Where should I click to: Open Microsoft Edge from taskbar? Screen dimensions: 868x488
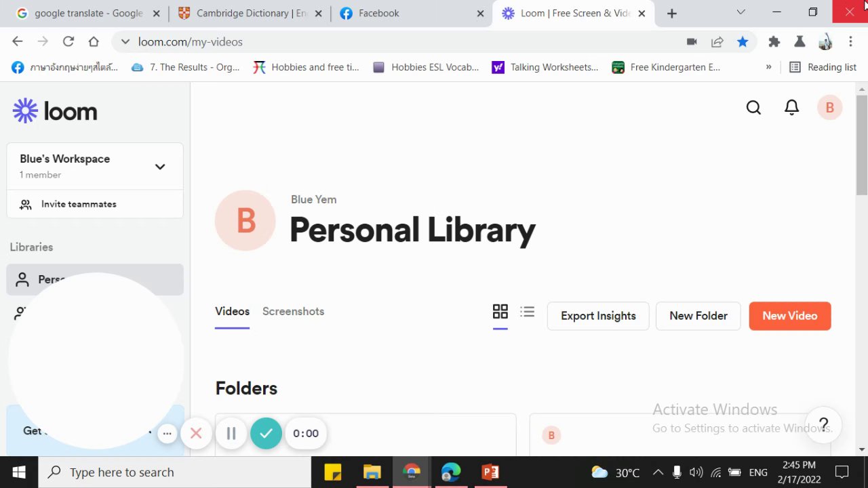pos(451,472)
